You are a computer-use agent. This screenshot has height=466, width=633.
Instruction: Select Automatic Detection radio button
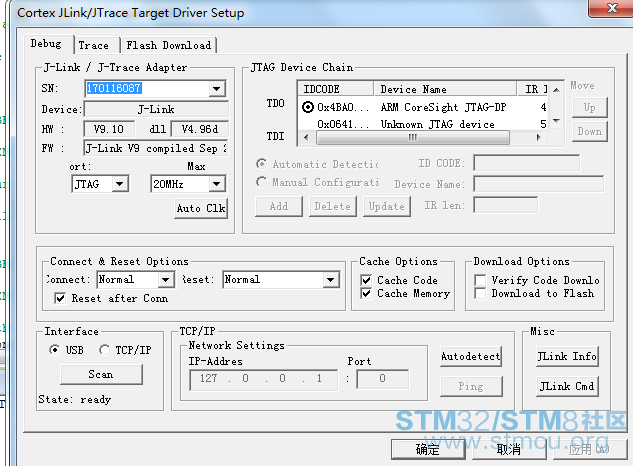click(x=262, y=164)
